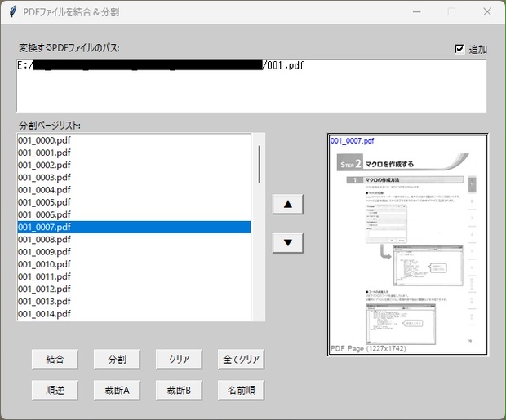The image size is (506, 420).
Task: Select 001_0001.pdf in the list
Action: [x=134, y=153]
